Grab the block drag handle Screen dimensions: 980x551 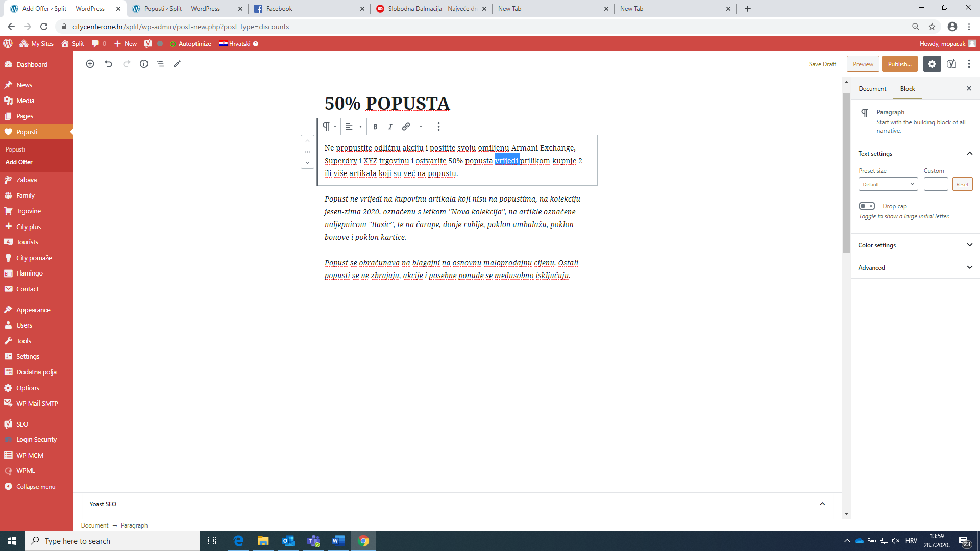tap(307, 152)
